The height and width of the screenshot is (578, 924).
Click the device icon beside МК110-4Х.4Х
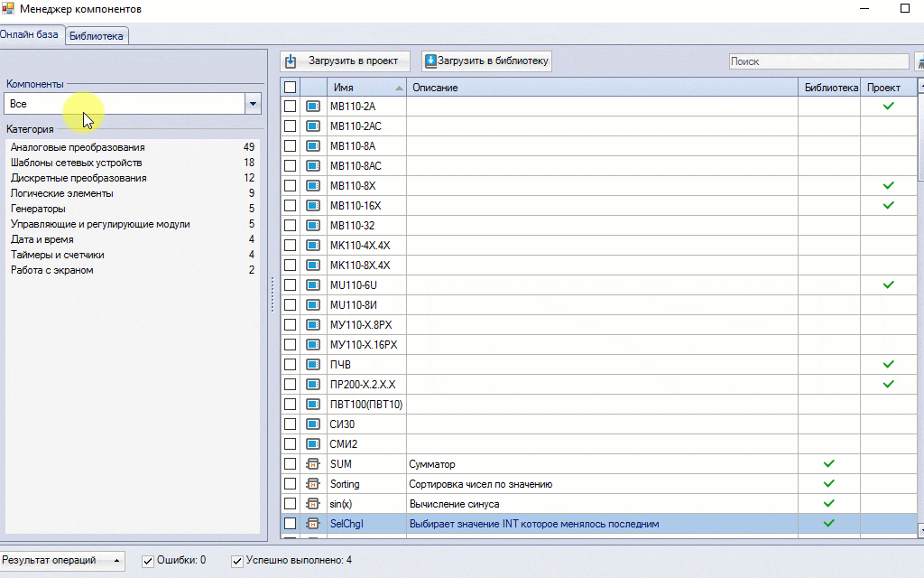pos(313,246)
